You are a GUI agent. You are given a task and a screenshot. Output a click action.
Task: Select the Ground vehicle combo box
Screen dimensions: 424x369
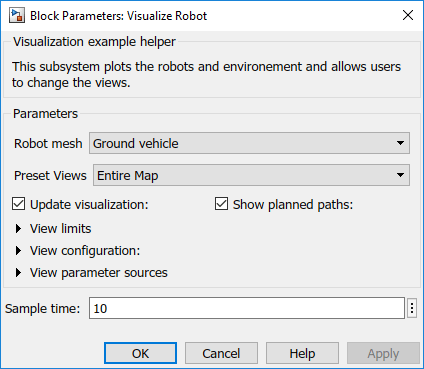coord(249,143)
